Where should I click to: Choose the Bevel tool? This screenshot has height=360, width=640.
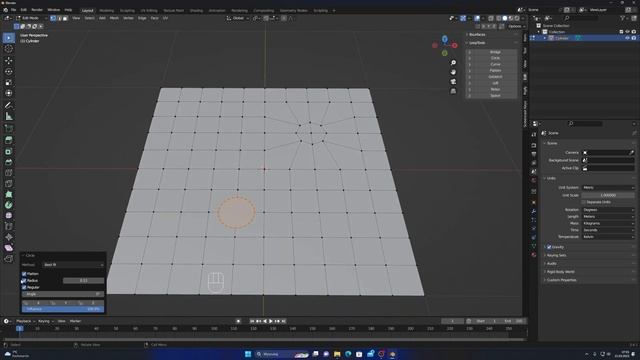click(x=9, y=162)
